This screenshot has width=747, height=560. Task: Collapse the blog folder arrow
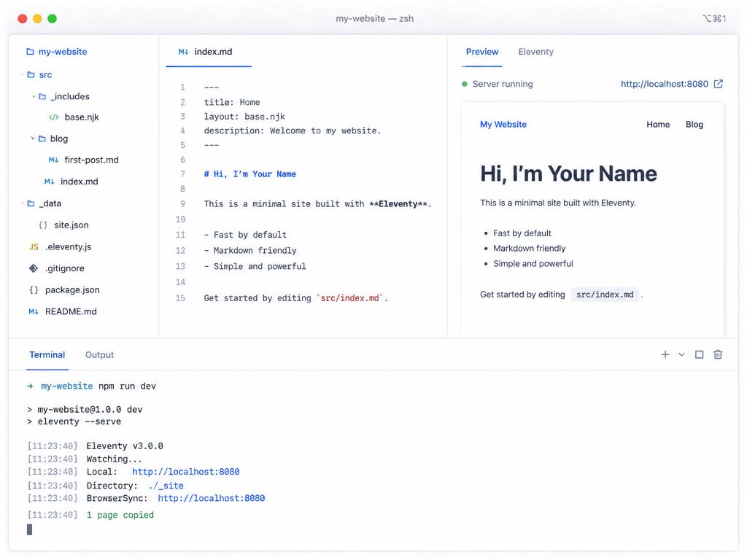coord(33,139)
